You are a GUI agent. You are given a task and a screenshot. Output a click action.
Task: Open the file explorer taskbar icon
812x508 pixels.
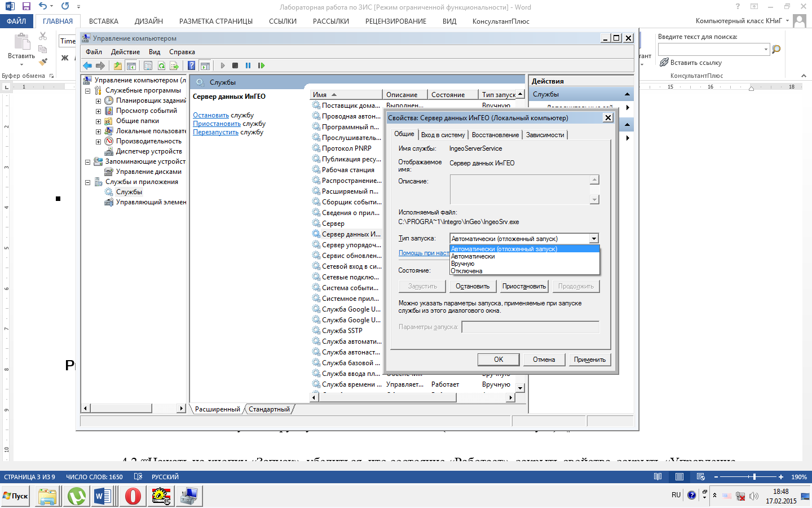pyautogui.click(x=47, y=496)
